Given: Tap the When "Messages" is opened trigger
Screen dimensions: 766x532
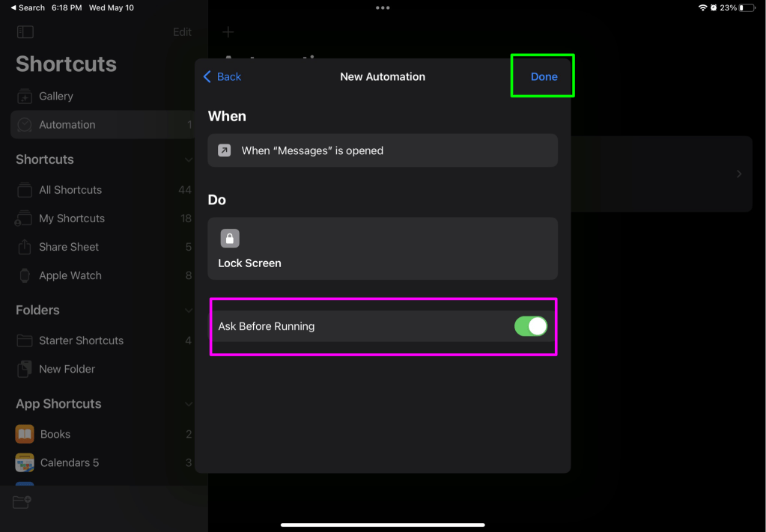Looking at the screenshot, I should pos(382,150).
